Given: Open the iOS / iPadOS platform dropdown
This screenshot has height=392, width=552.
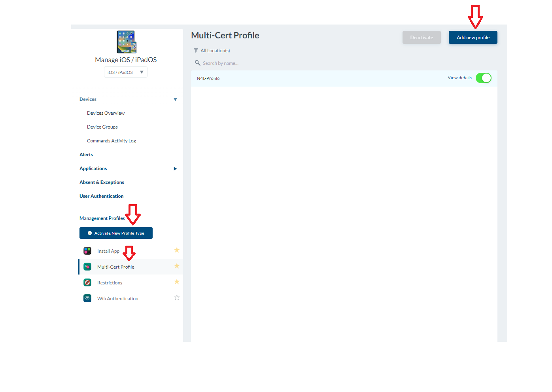Looking at the screenshot, I should click(125, 72).
